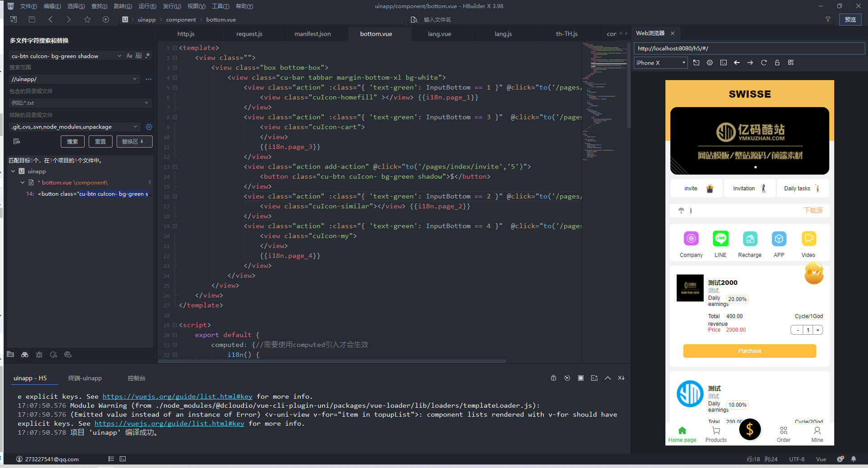
Task: Switch to the 控制台 tab
Action: tap(136, 378)
